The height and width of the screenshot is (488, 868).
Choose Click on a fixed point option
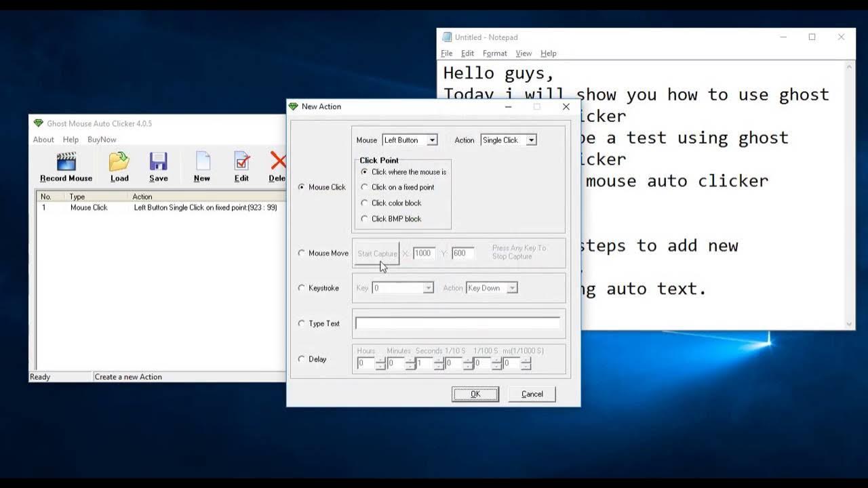click(365, 187)
